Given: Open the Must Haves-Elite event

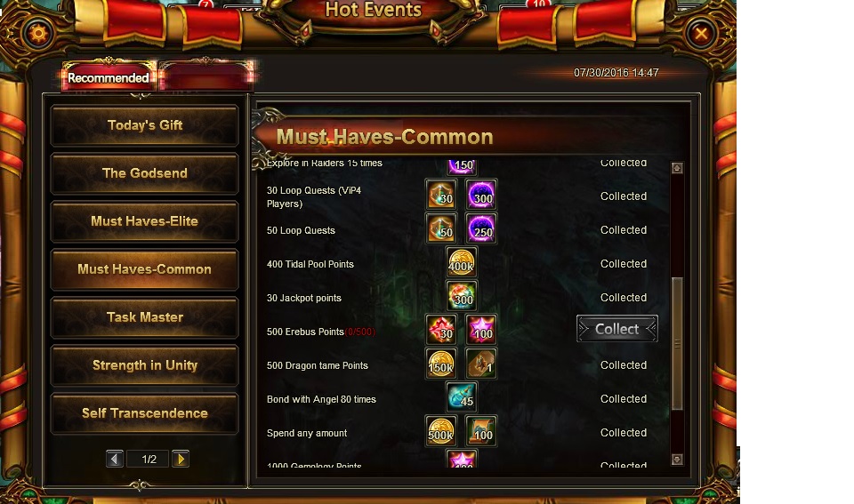Looking at the screenshot, I should point(144,221).
